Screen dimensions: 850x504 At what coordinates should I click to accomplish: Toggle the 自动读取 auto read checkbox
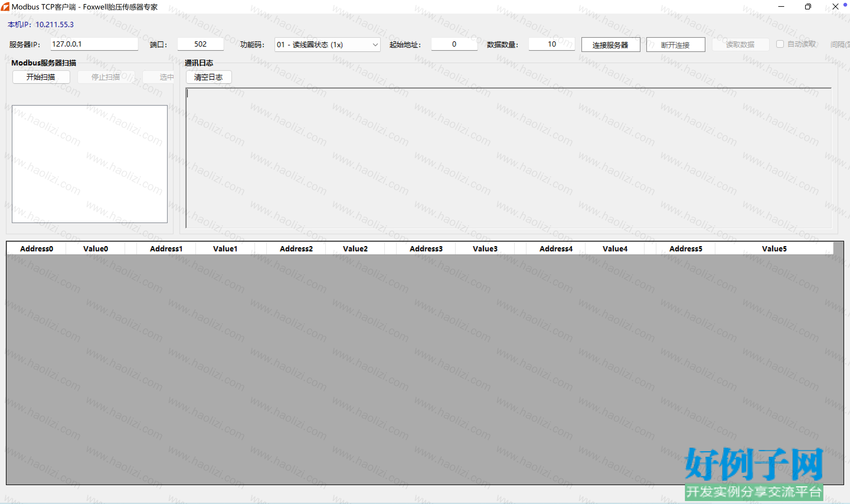pyautogui.click(x=780, y=44)
